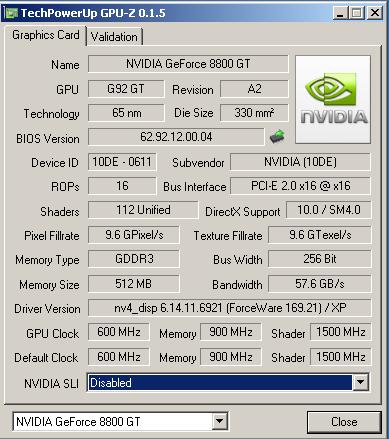Close the window with X button
The width and height of the screenshot is (389, 439).
pyautogui.click(x=375, y=13)
